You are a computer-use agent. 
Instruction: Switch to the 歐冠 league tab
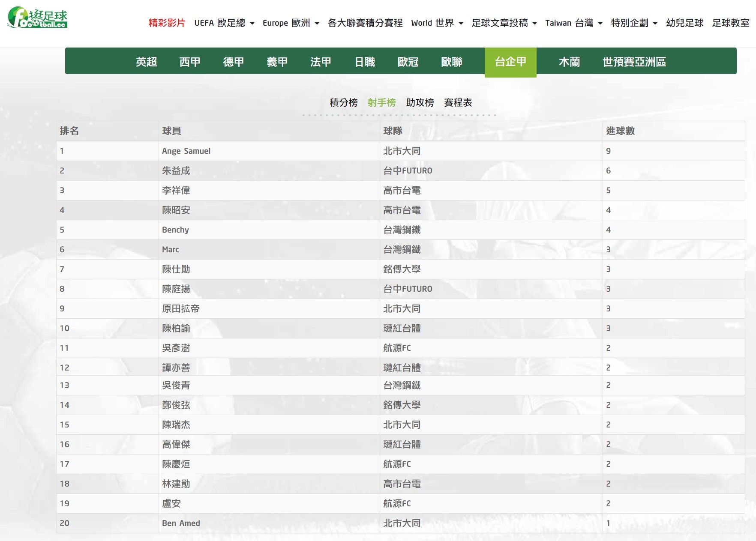pos(408,62)
